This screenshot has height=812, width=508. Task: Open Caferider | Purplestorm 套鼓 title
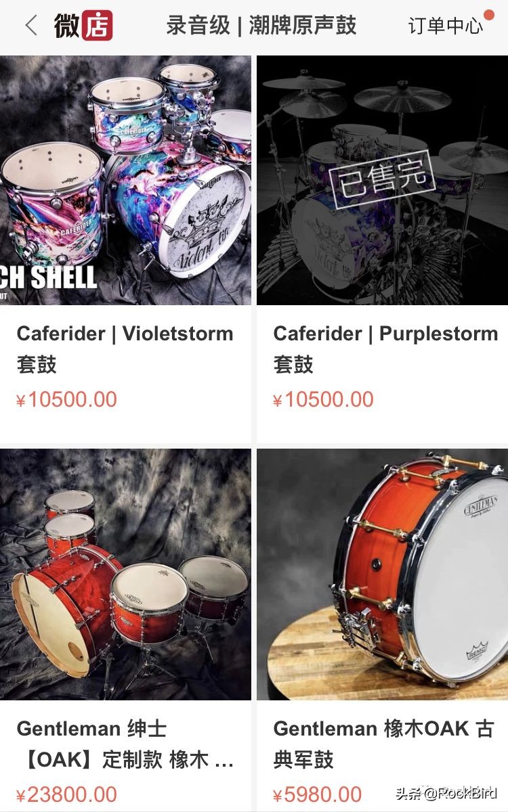(385, 348)
